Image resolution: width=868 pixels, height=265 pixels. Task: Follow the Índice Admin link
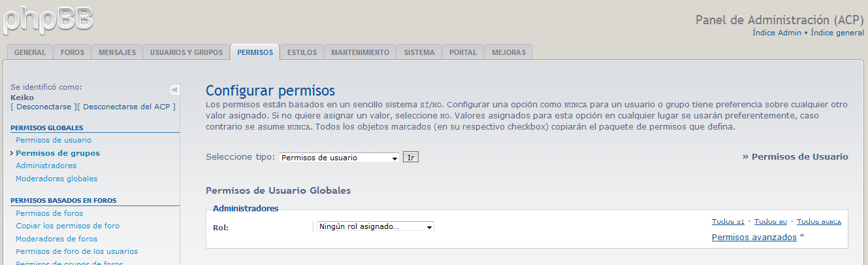[x=777, y=32]
